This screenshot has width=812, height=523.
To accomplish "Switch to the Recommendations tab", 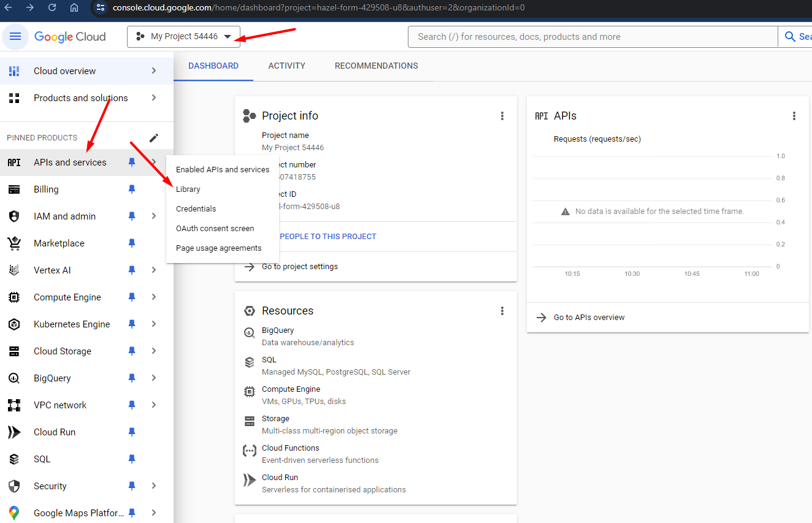I will point(377,66).
